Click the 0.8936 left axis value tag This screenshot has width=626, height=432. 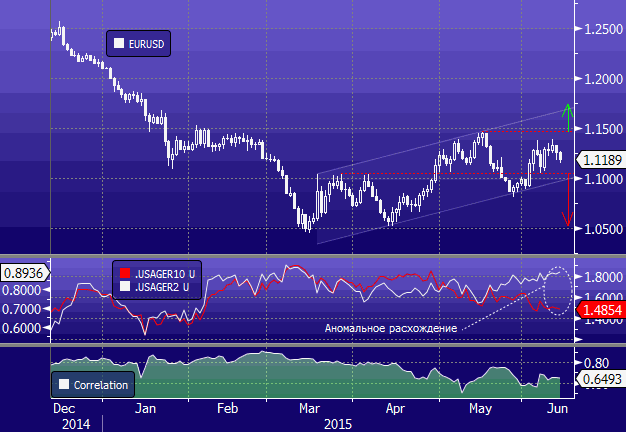[21, 272]
